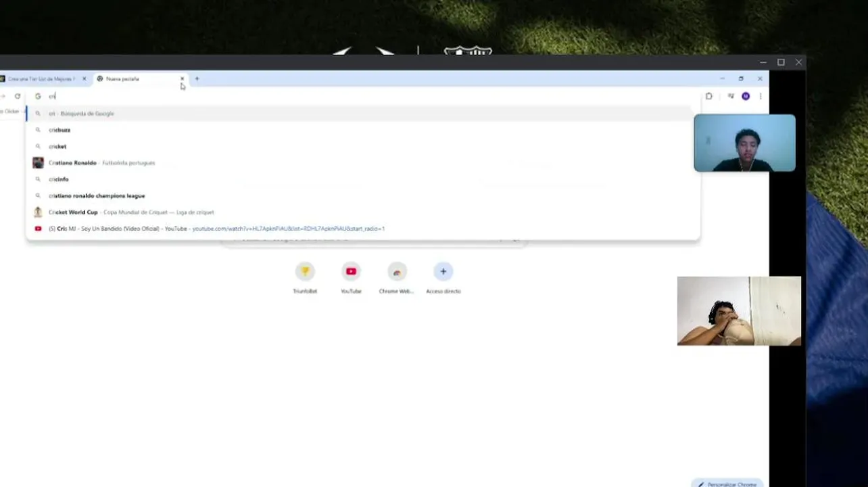Select the 'cricket' suggestion
868x487 pixels.
(362, 146)
